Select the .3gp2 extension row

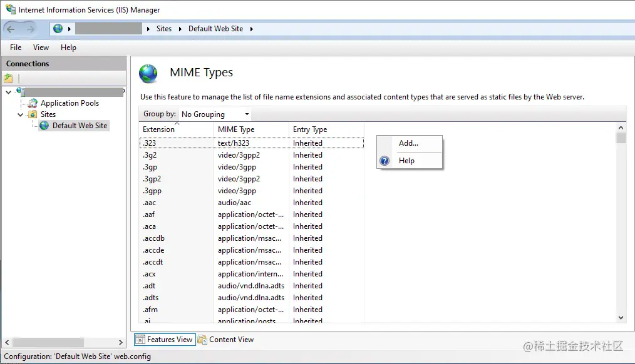pyautogui.click(x=252, y=179)
